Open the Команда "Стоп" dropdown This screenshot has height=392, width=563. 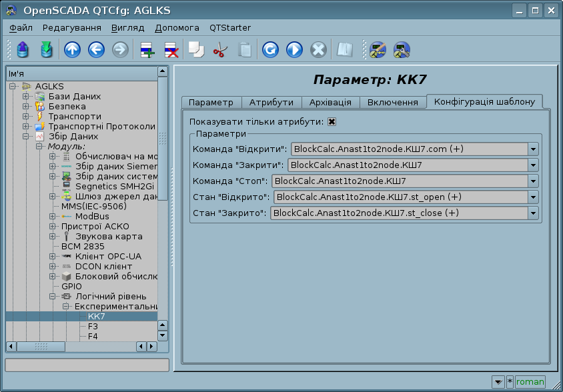(533, 181)
